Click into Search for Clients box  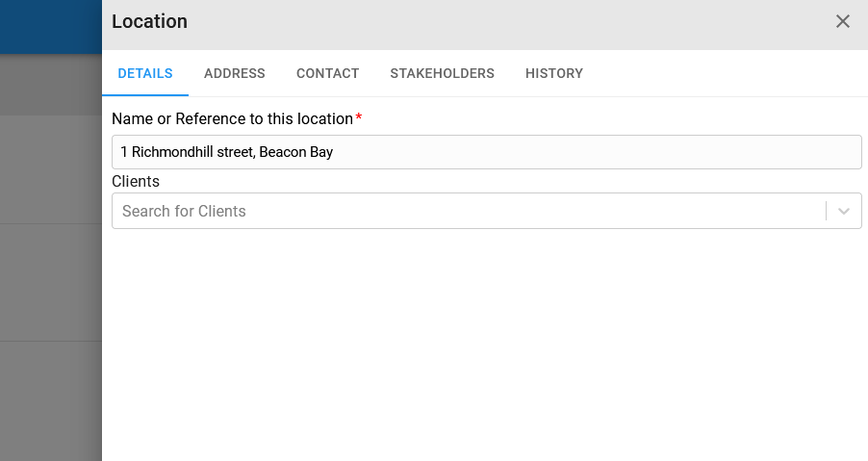click(x=469, y=211)
